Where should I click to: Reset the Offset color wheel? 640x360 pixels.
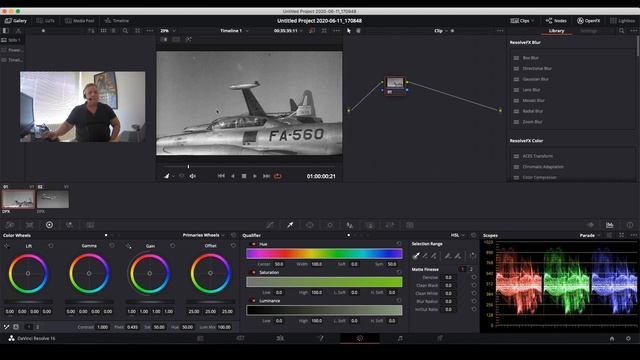pyautogui.click(x=233, y=246)
